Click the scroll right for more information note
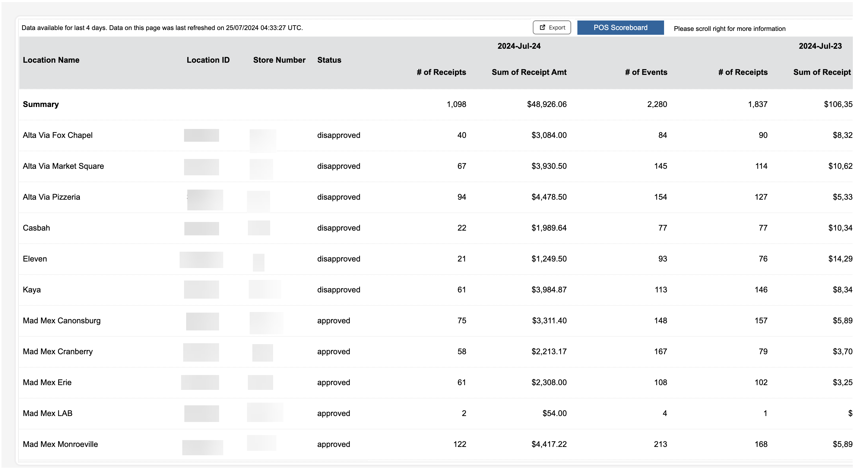868x471 pixels. (729, 29)
